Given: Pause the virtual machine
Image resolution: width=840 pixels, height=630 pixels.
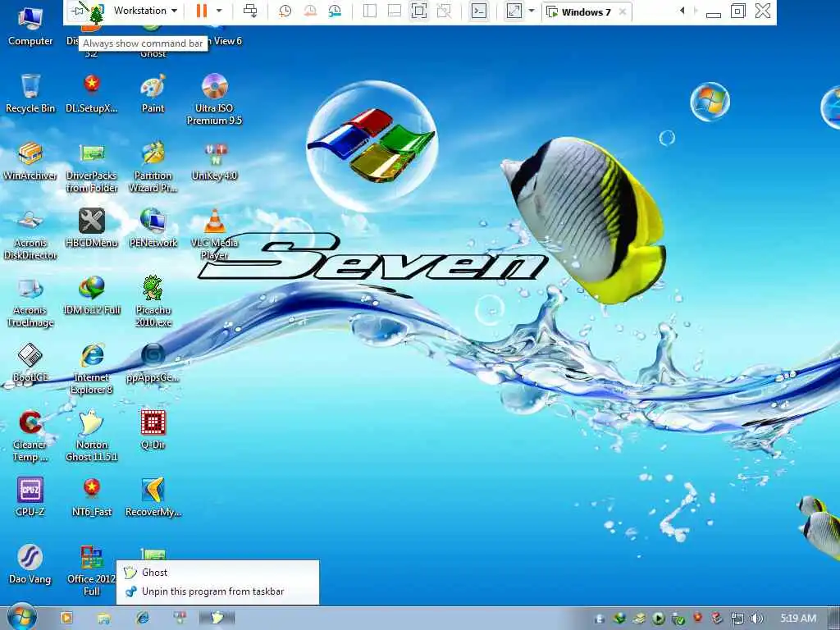Looking at the screenshot, I should [x=202, y=10].
